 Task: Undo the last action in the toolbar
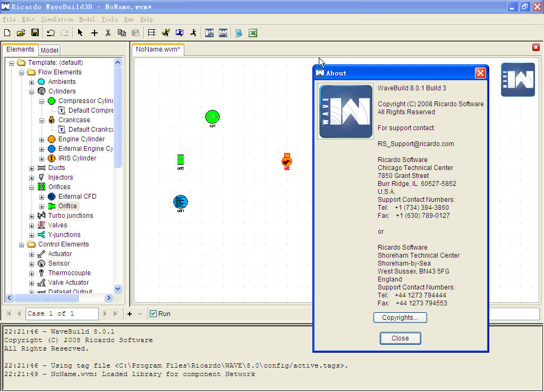click(x=51, y=33)
